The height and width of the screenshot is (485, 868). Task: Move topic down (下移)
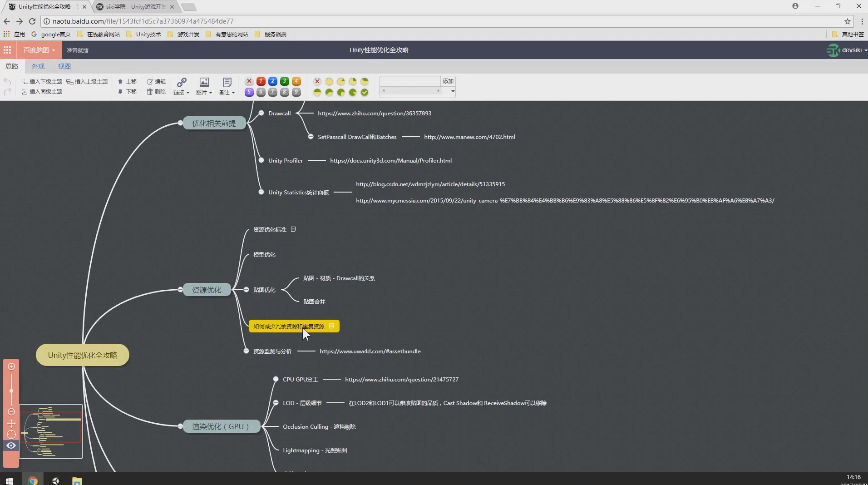click(127, 91)
